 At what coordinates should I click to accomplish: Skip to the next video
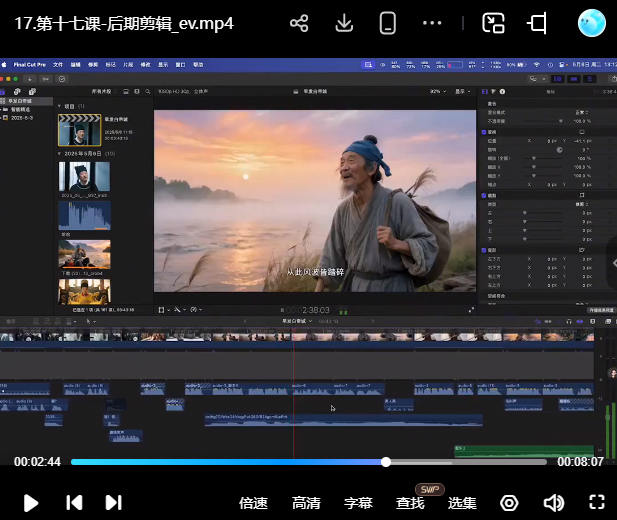(113, 503)
